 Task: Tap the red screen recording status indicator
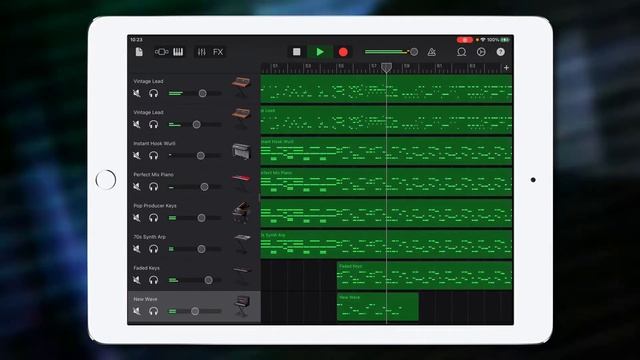pos(464,40)
